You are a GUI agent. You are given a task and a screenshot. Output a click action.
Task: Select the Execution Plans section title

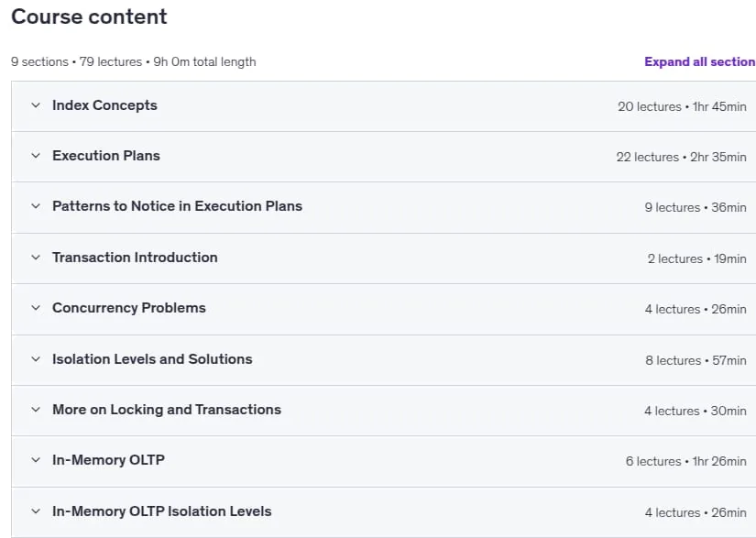pos(106,155)
